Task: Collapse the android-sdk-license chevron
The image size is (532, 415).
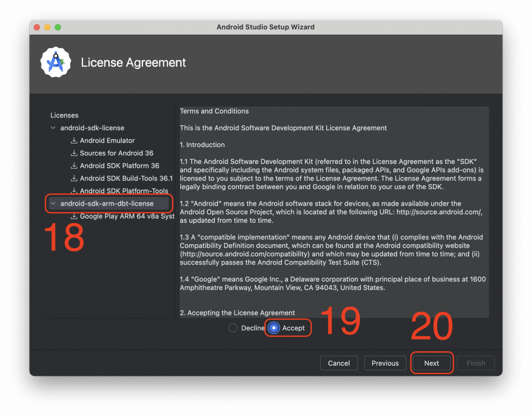Action: pyautogui.click(x=53, y=128)
